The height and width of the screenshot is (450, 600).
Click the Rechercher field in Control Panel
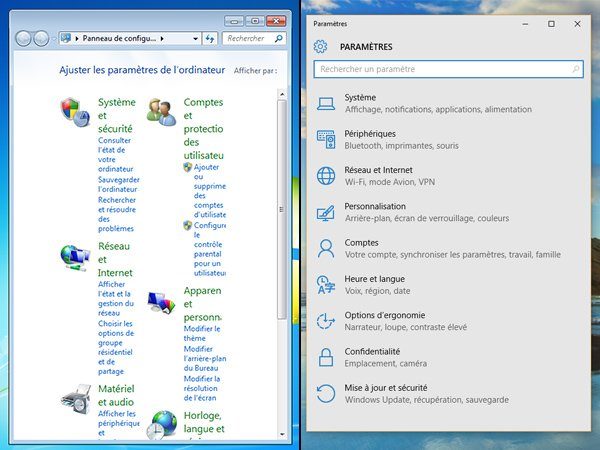[254, 39]
